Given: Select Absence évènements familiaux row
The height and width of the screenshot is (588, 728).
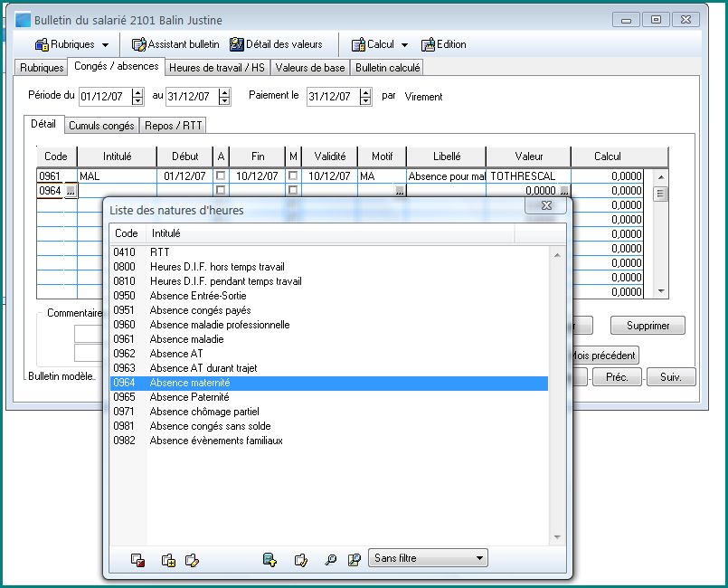Looking at the screenshot, I should (x=329, y=441).
